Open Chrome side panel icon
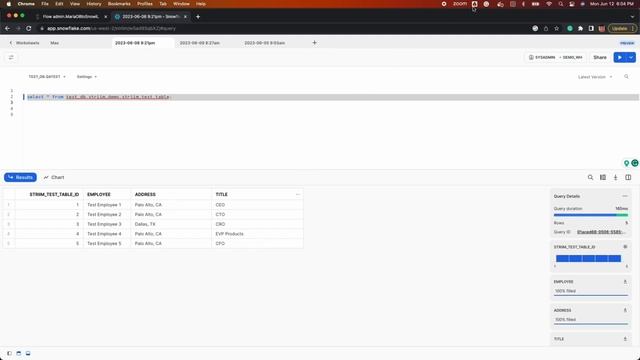 click(x=591, y=29)
